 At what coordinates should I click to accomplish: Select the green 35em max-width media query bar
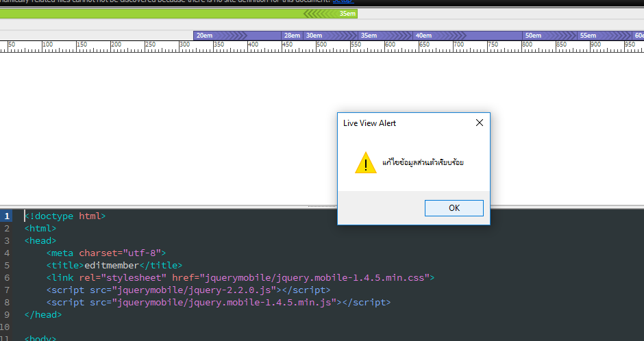[179, 14]
